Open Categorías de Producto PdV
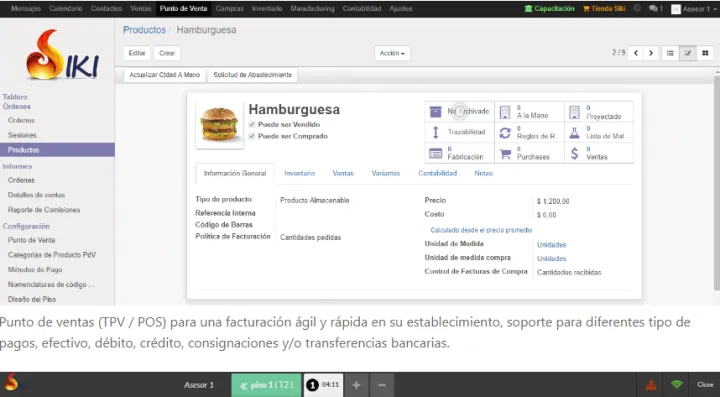 pyautogui.click(x=52, y=255)
